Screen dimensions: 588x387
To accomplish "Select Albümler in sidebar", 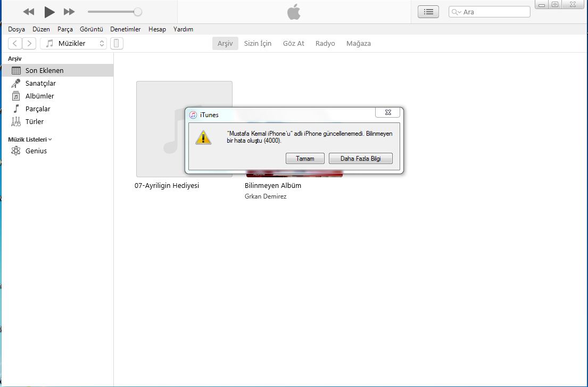I will 57,96.
